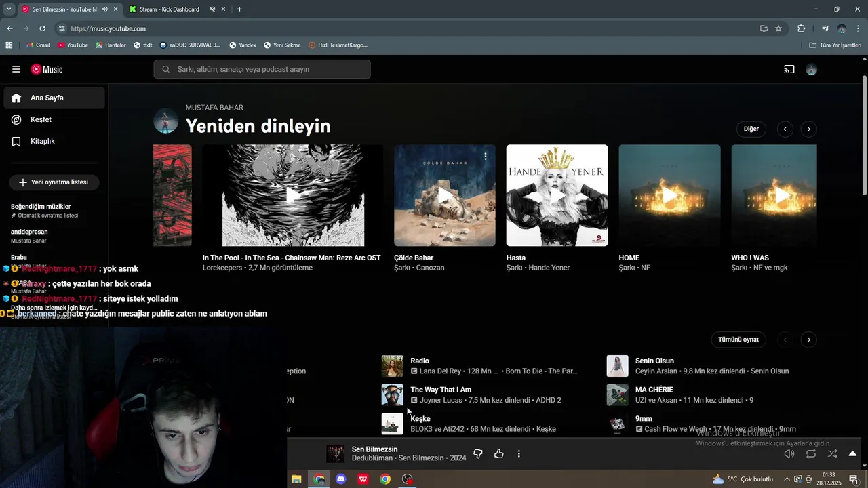The image size is (868, 488).
Task: Click Sen Bilmezsin album art in player
Action: [x=335, y=453]
